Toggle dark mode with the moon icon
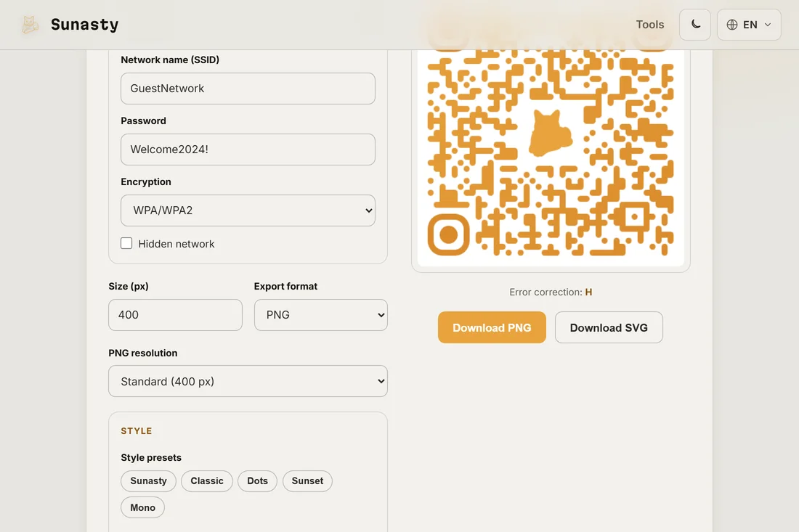This screenshot has width=799, height=532. 695,25
